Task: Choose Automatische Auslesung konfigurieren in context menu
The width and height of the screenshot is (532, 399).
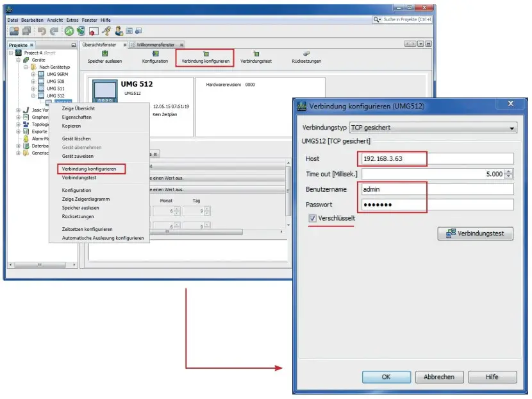Action: pyautogui.click(x=103, y=238)
